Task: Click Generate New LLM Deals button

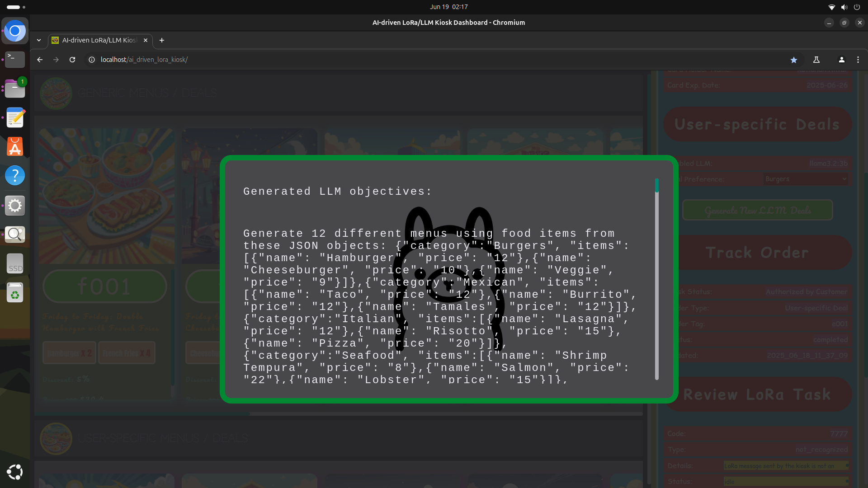Action: coord(758,210)
